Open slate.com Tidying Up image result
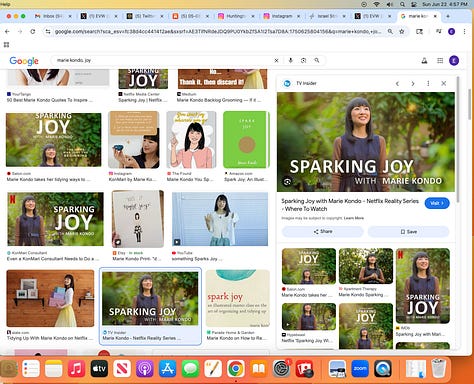Screen dimensions: 474x384 pyautogui.click(x=50, y=298)
